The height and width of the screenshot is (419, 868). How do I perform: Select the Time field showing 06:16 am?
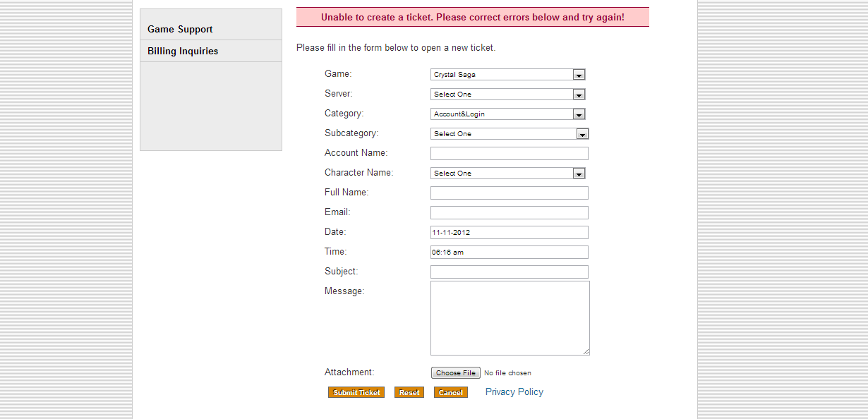point(509,253)
